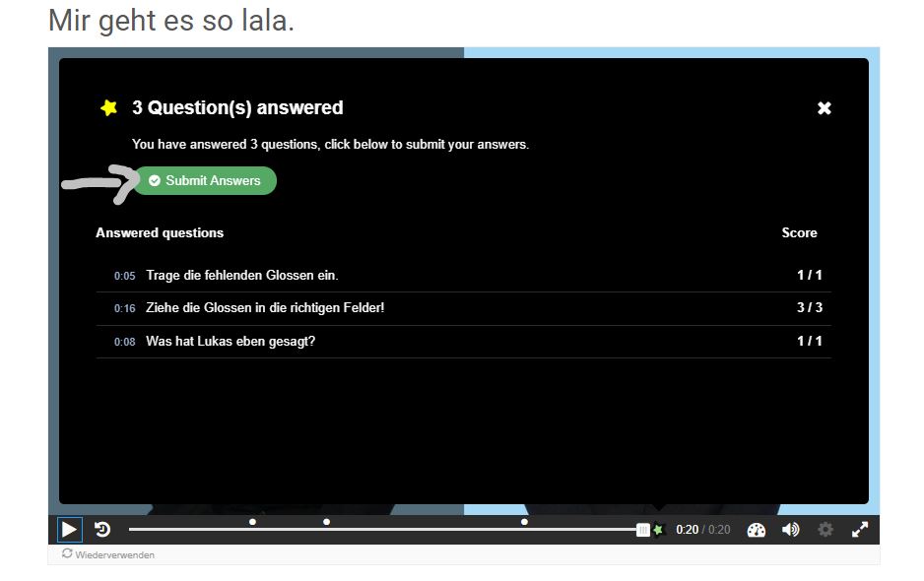Mute the video with the speaker icon
This screenshot has width=924, height=581.
(x=790, y=530)
